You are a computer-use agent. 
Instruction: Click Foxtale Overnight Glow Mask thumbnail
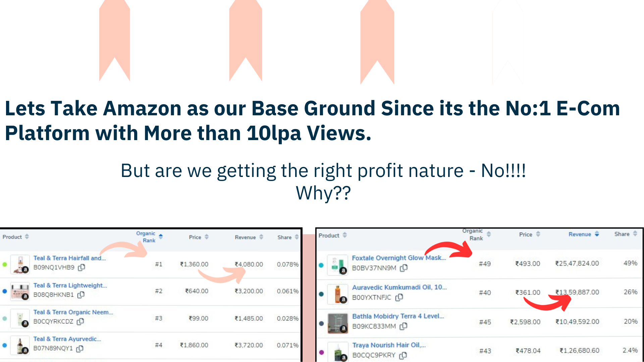(337, 265)
